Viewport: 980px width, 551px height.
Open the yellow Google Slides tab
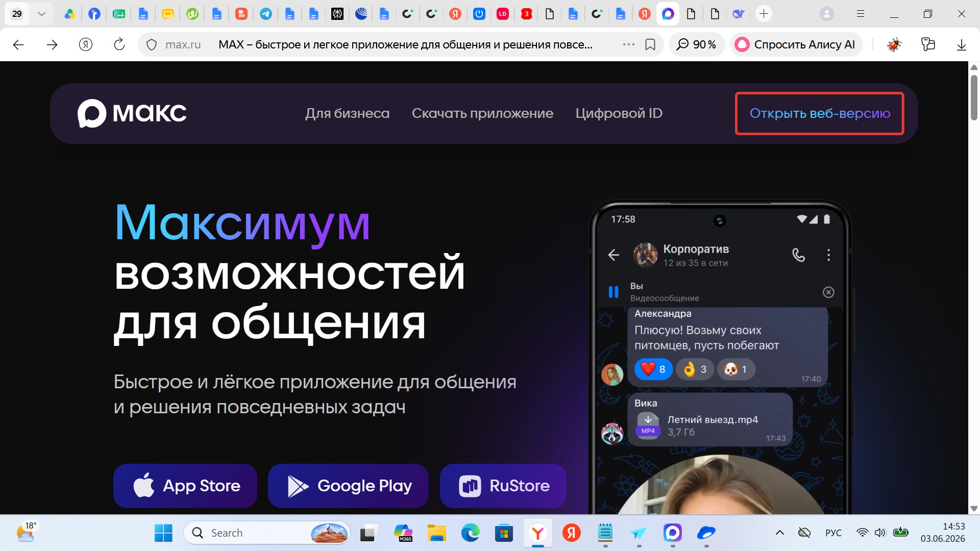pyautogui.click(x=167, y=14)
